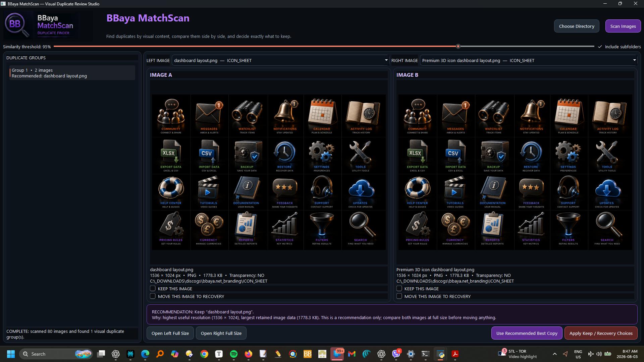The height and width of the screenshot is (362, 644).
Task: Click the Similarity threshold slider handle
Action: click(x=458, y=46)
